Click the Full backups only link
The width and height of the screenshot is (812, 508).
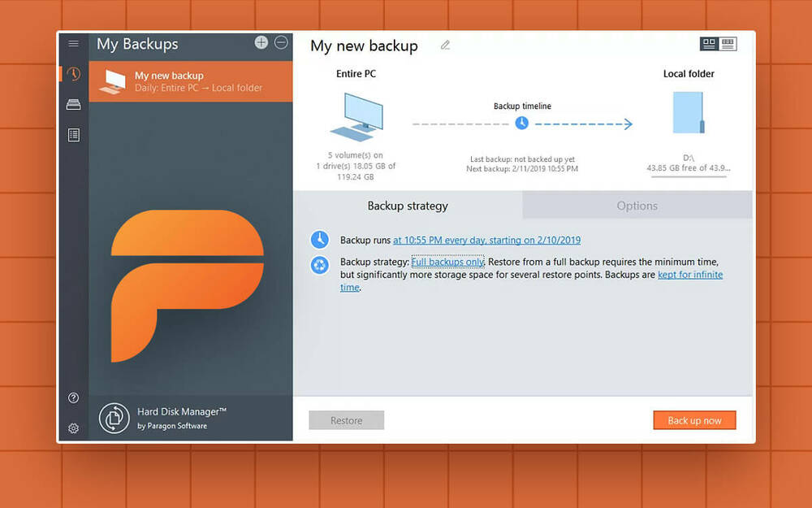point(447,262)
